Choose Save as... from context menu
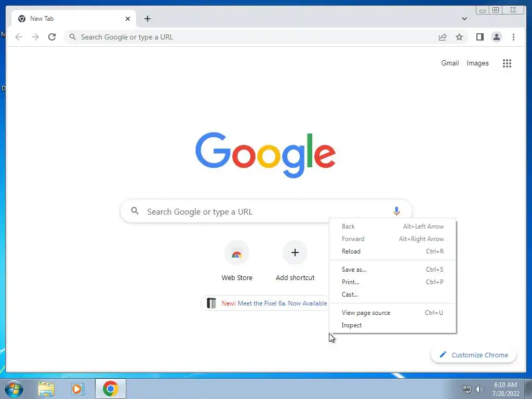This screenshot has height=399, width=532. [x=393, y=270]
